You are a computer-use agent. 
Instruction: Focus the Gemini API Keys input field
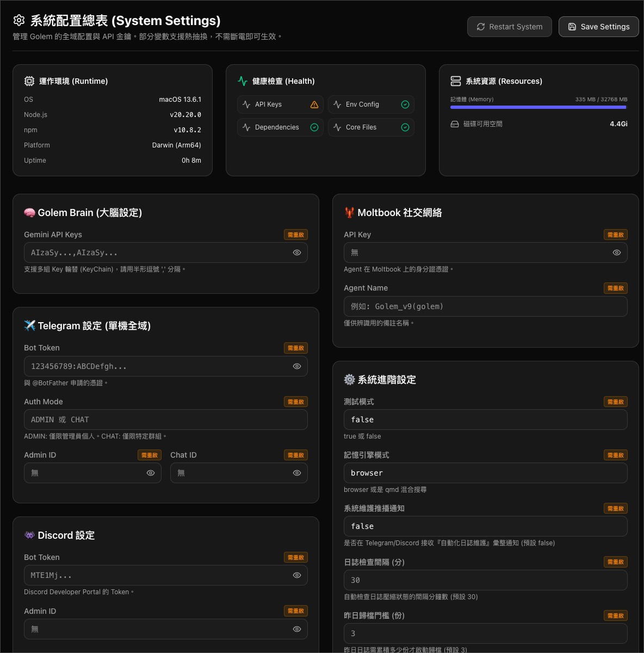click(166, 252)
